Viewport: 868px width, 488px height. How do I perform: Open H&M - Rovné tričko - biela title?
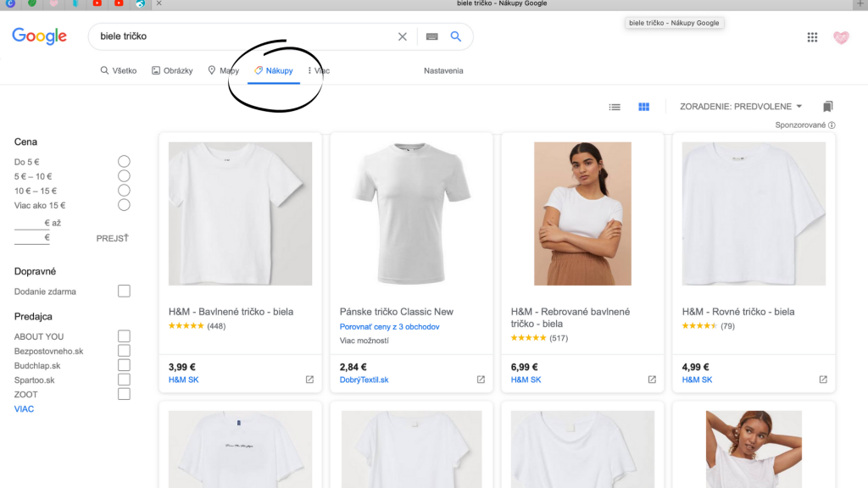click(x=738, y=312)
